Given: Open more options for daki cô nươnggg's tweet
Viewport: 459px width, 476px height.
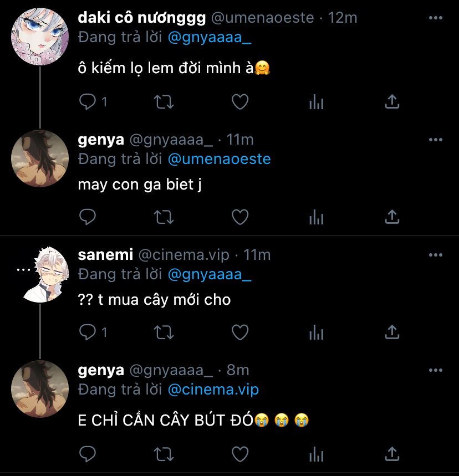Looking at the screenshot, I should click(x=436, y=18).
